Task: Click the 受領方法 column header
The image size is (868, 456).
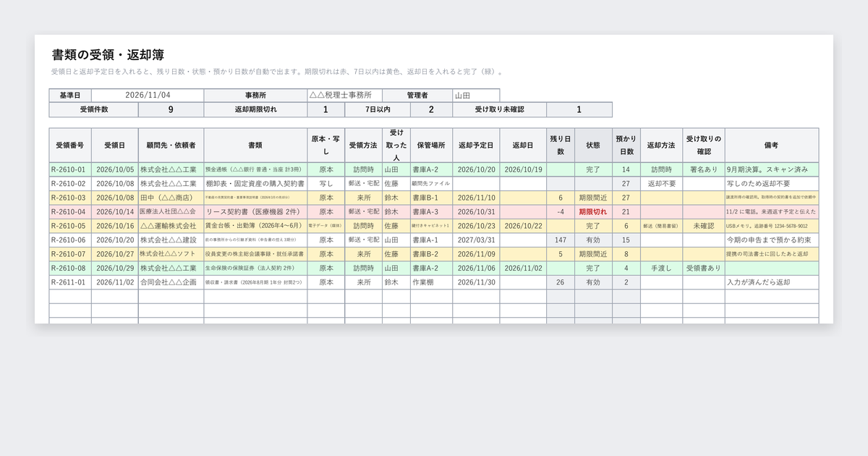Action: point(364,145)
